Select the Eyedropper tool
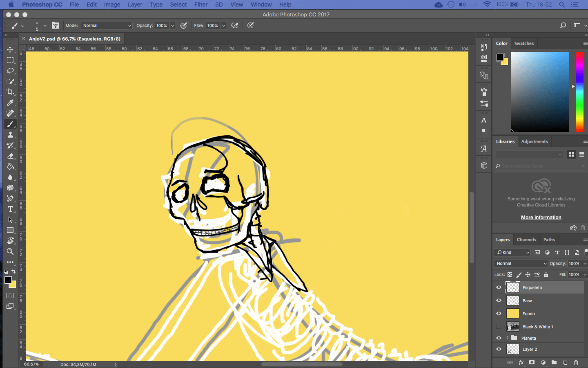588x368 pixels. coord(10,103)
